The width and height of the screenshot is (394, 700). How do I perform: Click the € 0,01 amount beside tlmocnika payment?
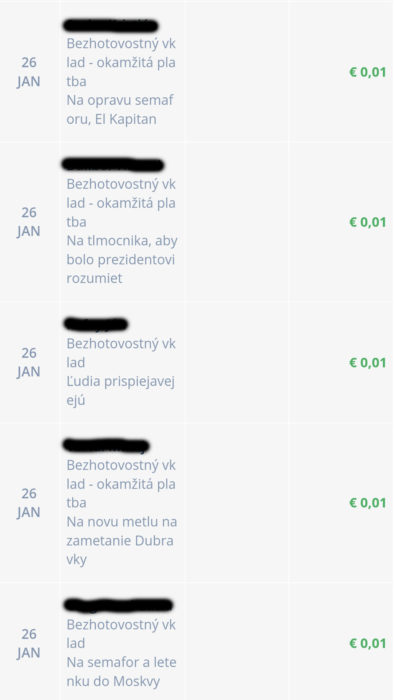(367, 222)
